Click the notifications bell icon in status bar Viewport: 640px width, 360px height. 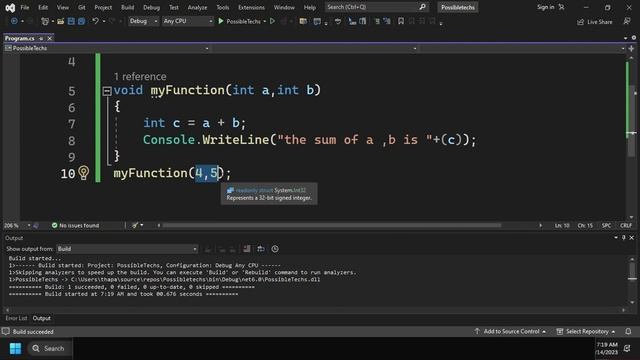(x=628, y=331)
